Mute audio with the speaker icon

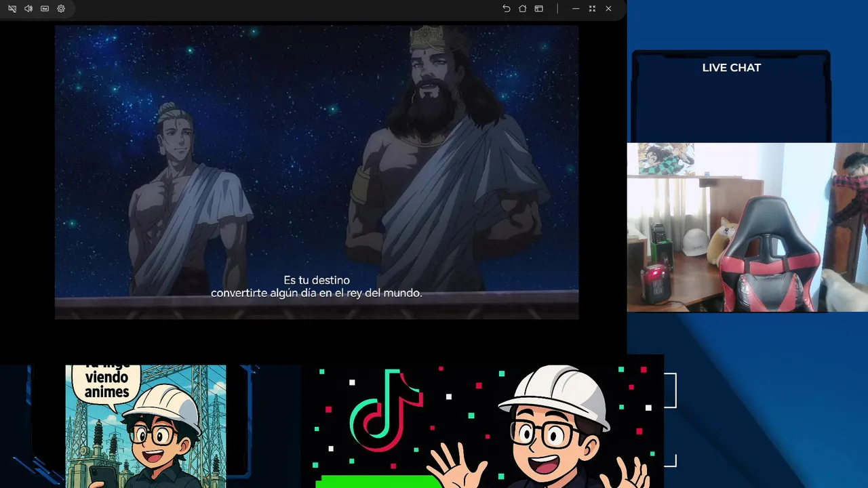(x=28, y=9)
